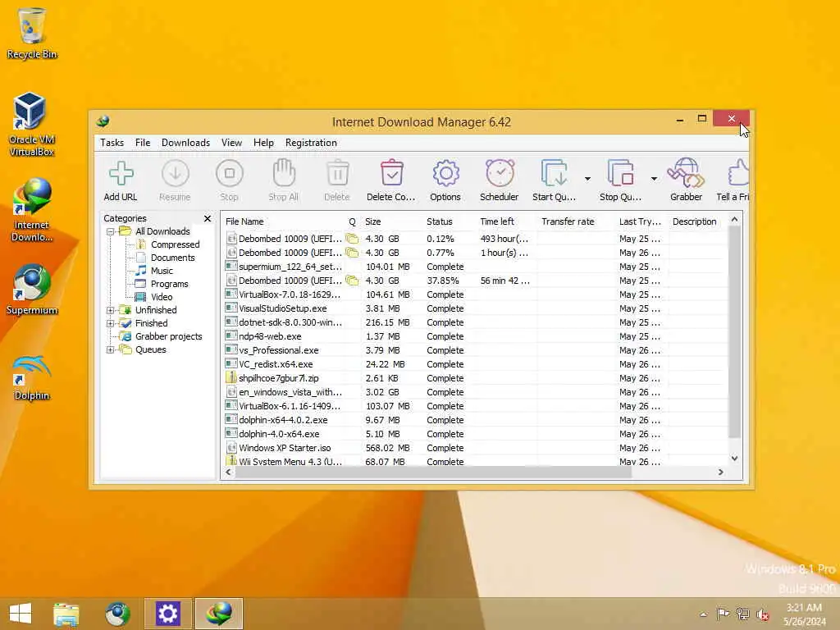Open the Scheduler clock icon
Image resolution: width=840 pixels, height=630 pixels.
[x=500, y=174]
